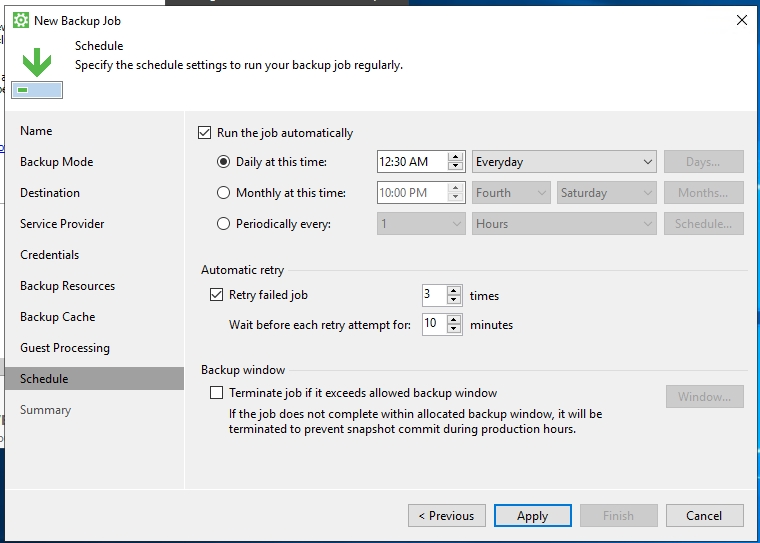The height and width of the screenshot is (543, 760).
Task: Go back with the Previous button
Action: click(x=446, y=516)
